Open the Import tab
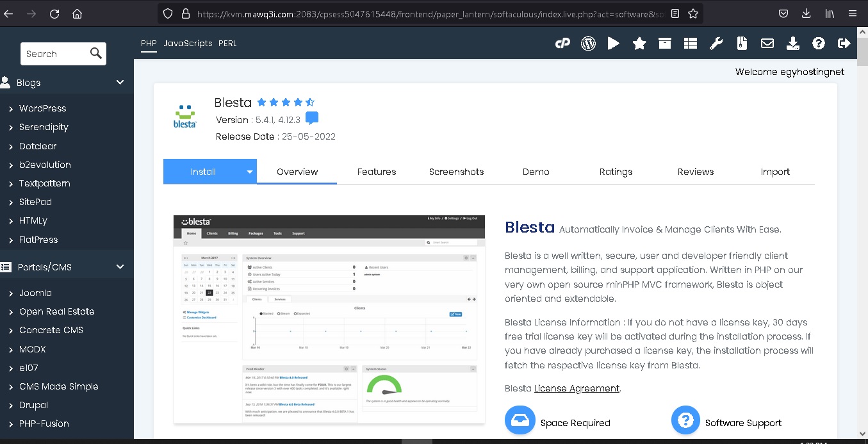This screenshot has width=868, height=444. click(x=775, y=172)
